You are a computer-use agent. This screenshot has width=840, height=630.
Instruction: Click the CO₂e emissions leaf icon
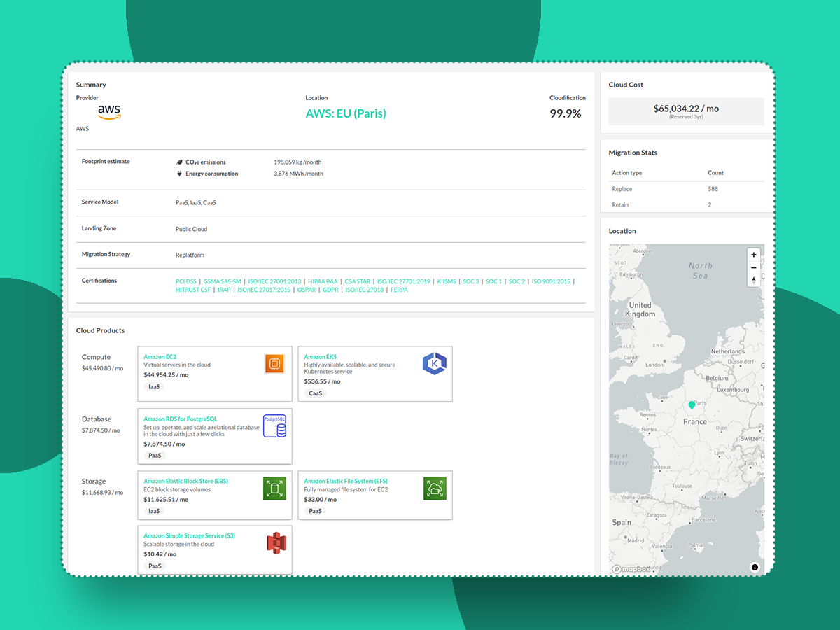point(181,161)
